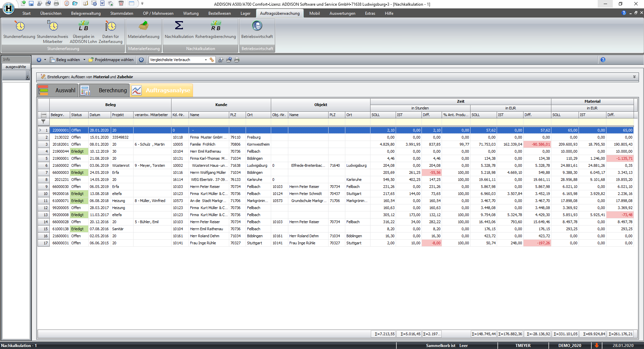The image size is (644, 349).
Task: Click the printer icon in the secondary toolbar
Action: [237, 60]
